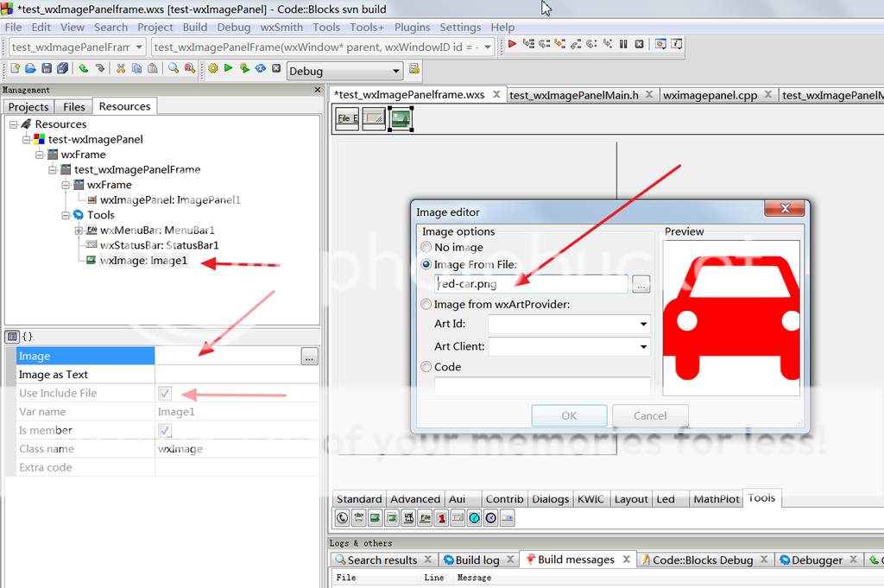Click the green Run icon
884x588 pixels.
[229, 70]
